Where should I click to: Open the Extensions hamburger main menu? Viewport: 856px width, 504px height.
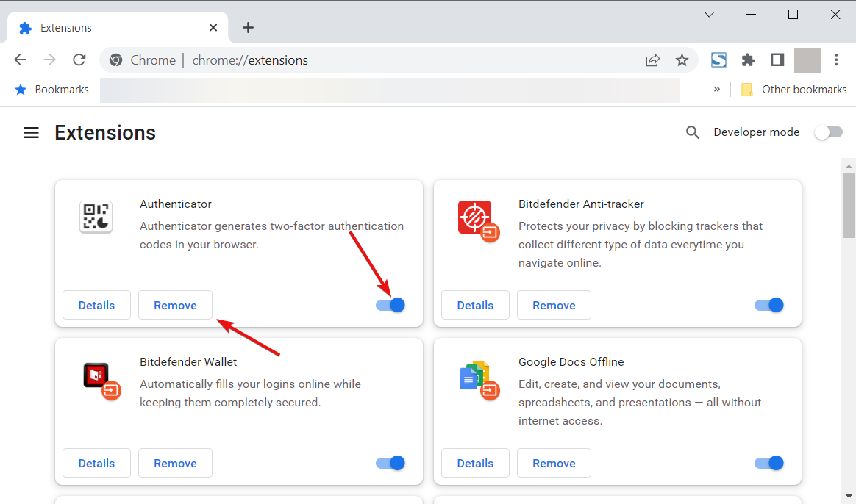tap(31, 132)
